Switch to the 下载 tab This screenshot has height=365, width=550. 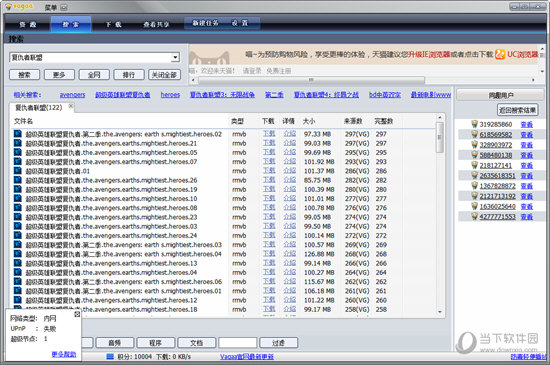[x=114, y=24]
